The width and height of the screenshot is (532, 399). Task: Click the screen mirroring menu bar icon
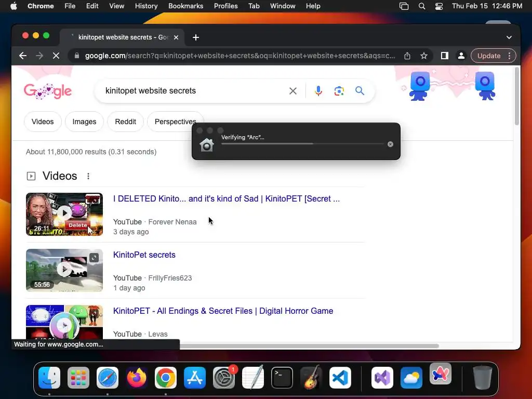404,6
